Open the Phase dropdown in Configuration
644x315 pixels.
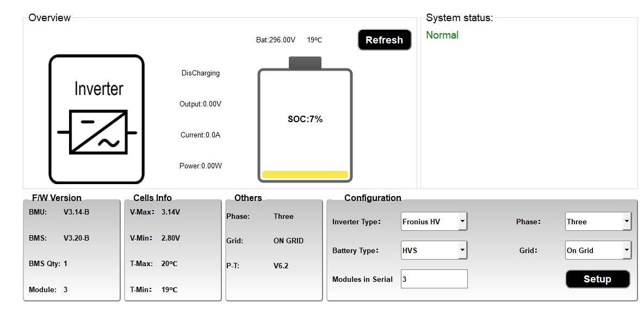(598, 222)
